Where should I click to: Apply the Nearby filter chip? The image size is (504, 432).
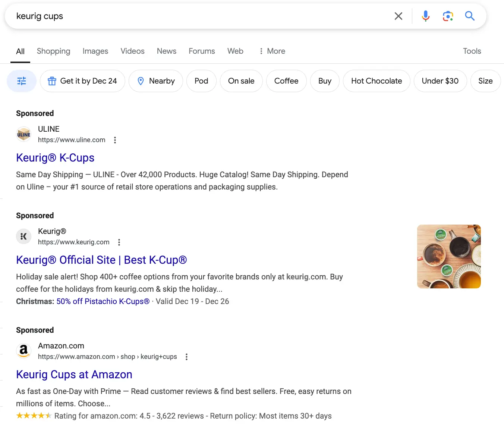pos(156,81)
